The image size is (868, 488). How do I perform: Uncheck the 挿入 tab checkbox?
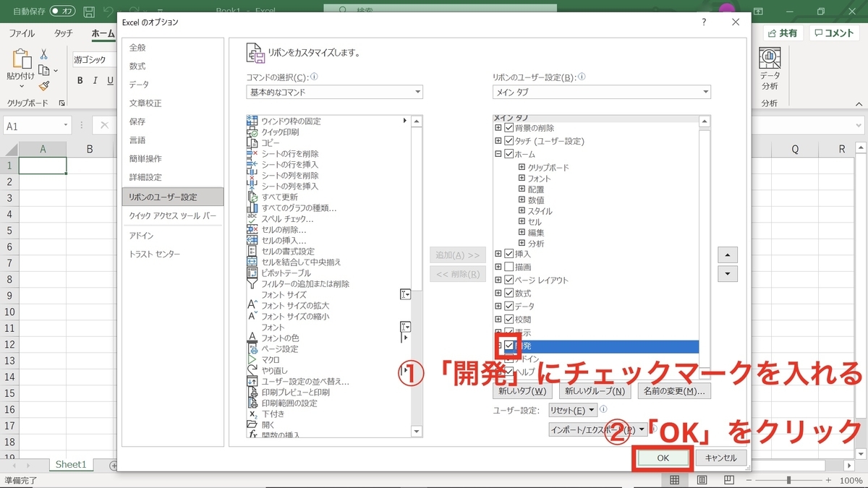point(509,254)
